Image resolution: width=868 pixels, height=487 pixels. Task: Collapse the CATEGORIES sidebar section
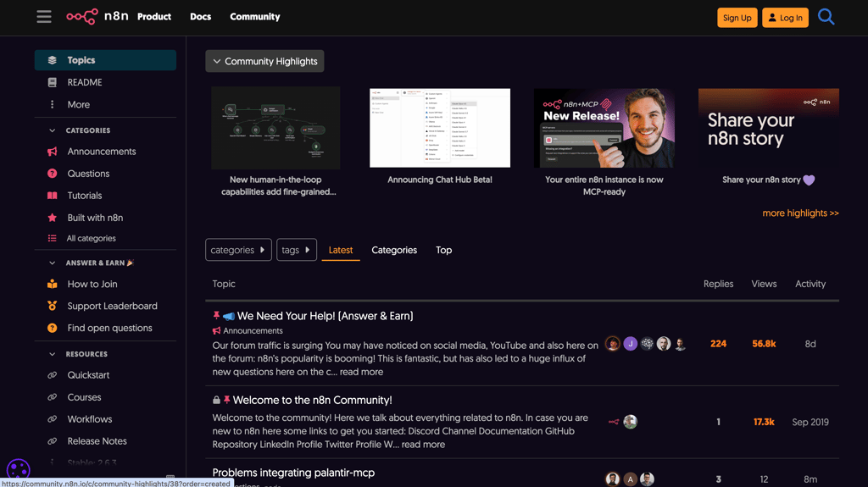pyautogui.click(x=52, y=130)
